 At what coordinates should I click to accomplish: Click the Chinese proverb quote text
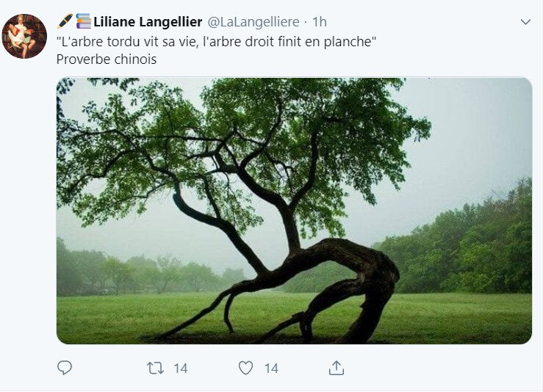coord(217,42)
